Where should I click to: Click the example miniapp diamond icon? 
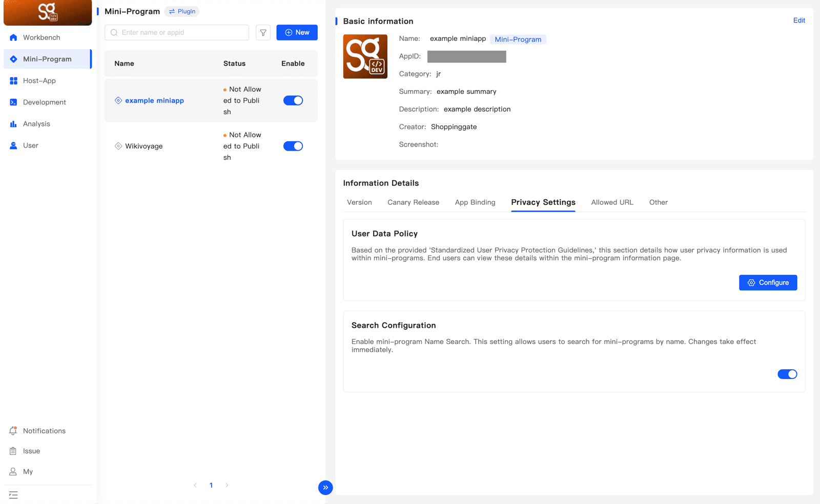coord(118,100)
